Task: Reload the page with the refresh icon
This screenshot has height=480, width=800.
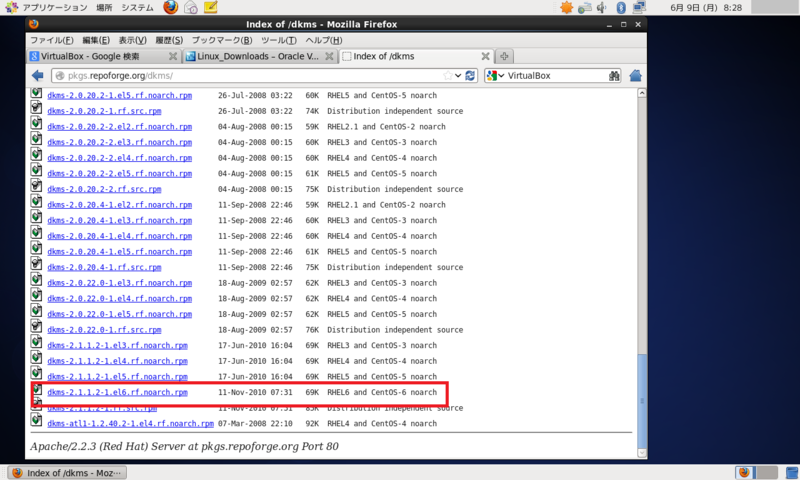Action: point(470,75)
